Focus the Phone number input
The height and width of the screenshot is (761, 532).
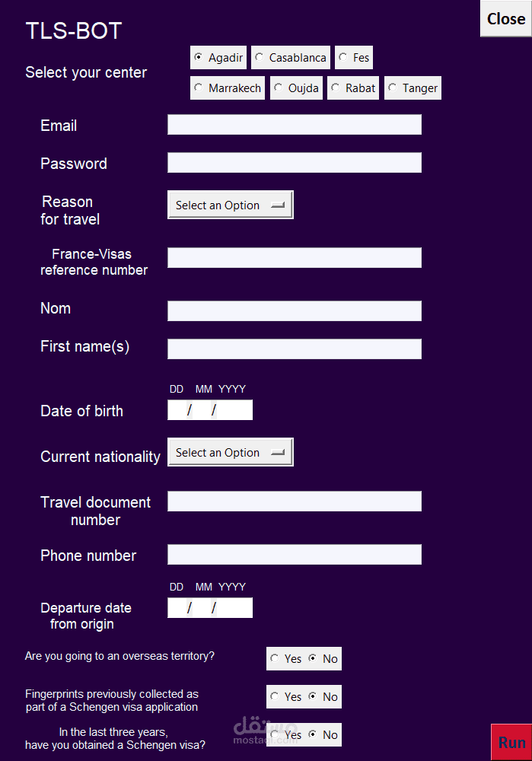click(294, 555)
